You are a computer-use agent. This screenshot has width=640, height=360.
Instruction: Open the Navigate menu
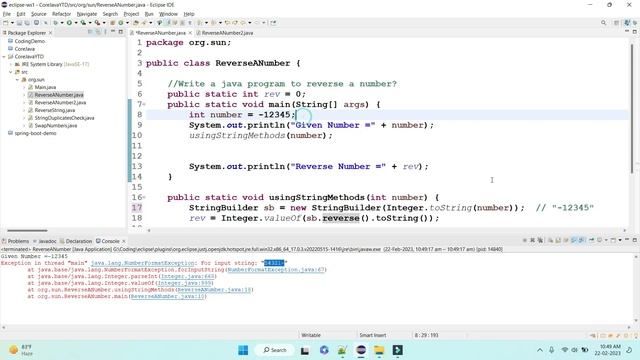(87, 14)
